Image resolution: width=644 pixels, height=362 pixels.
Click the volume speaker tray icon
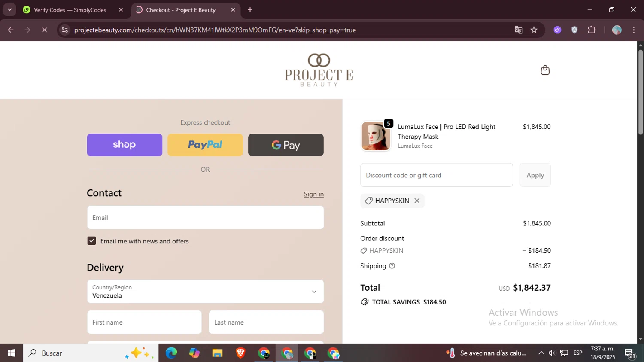pyautogui.click(x=553, y=353)
